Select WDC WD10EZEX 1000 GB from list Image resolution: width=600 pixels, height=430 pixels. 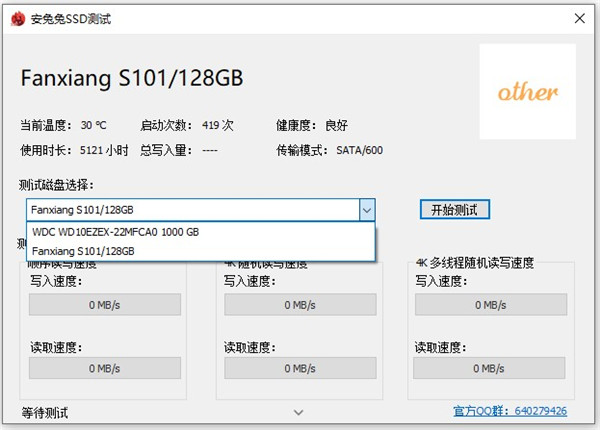tap(116, 232)
